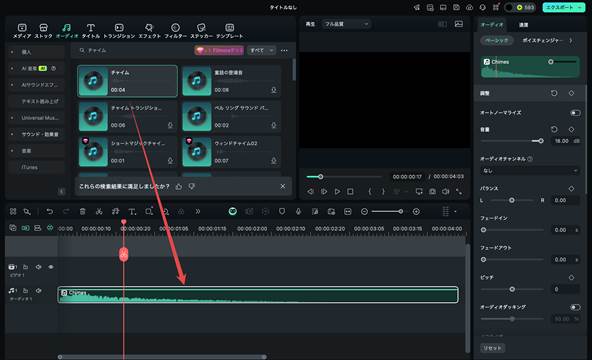Split the clip with the scissors icon

[x=99, y=211]
